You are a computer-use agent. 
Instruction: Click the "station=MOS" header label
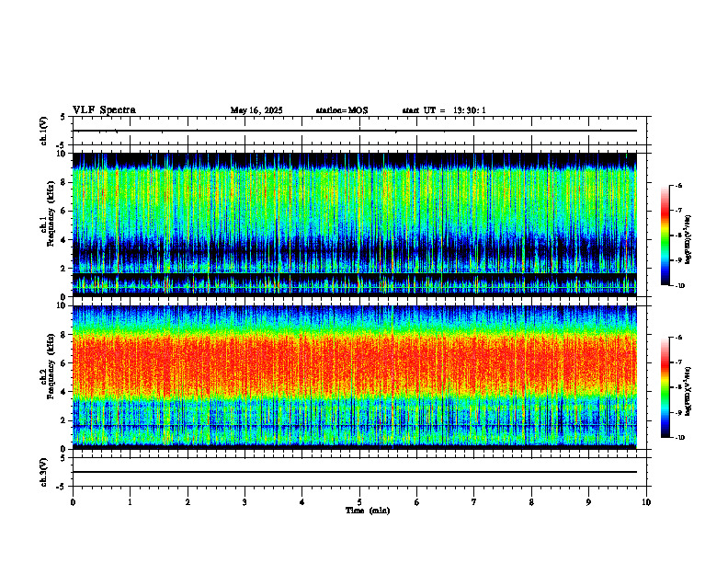pos(342,110)
